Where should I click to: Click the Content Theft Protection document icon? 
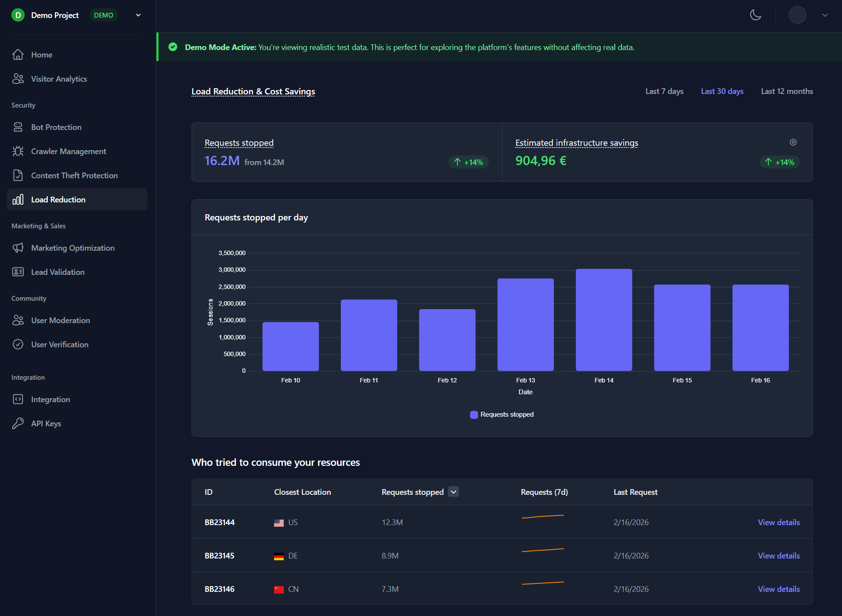click(18, 176)
